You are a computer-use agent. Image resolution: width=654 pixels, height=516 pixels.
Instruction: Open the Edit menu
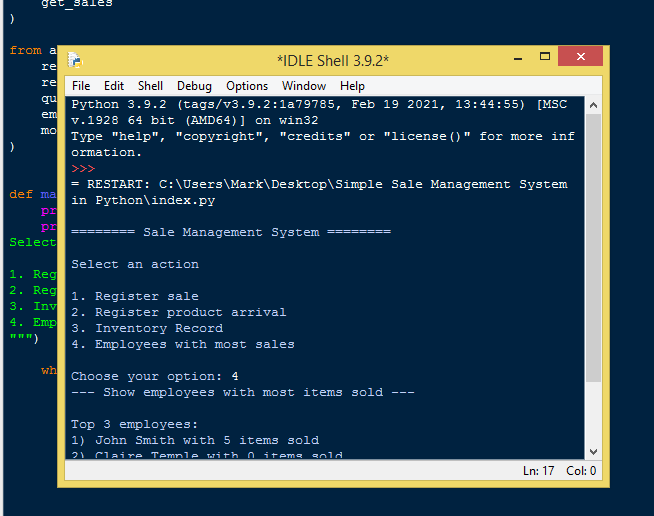(114, 86)
